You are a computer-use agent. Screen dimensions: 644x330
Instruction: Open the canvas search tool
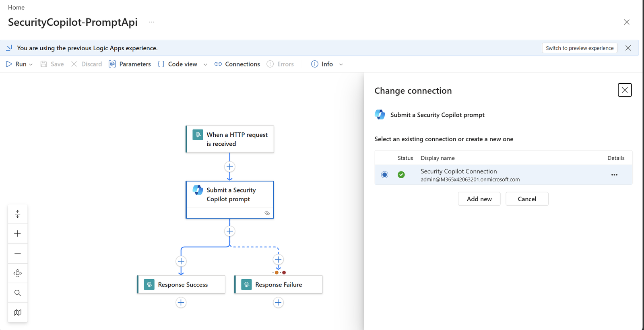pos(18,293)
